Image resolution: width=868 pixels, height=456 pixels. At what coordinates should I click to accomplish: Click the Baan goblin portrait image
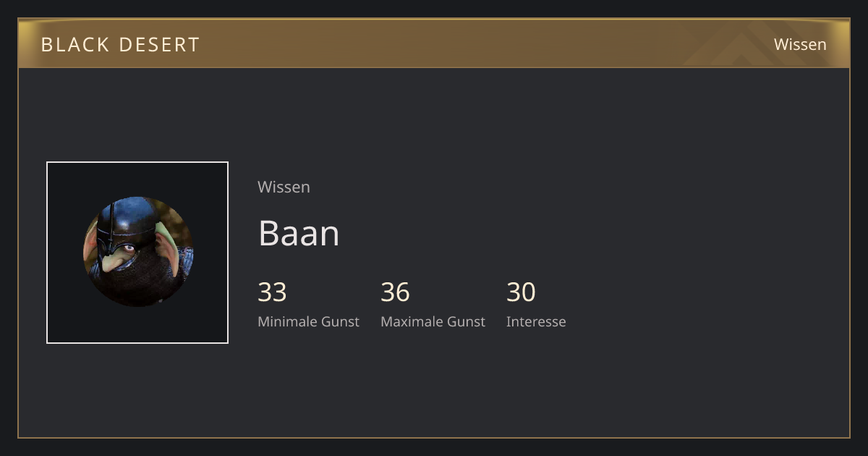pos(138,252)
